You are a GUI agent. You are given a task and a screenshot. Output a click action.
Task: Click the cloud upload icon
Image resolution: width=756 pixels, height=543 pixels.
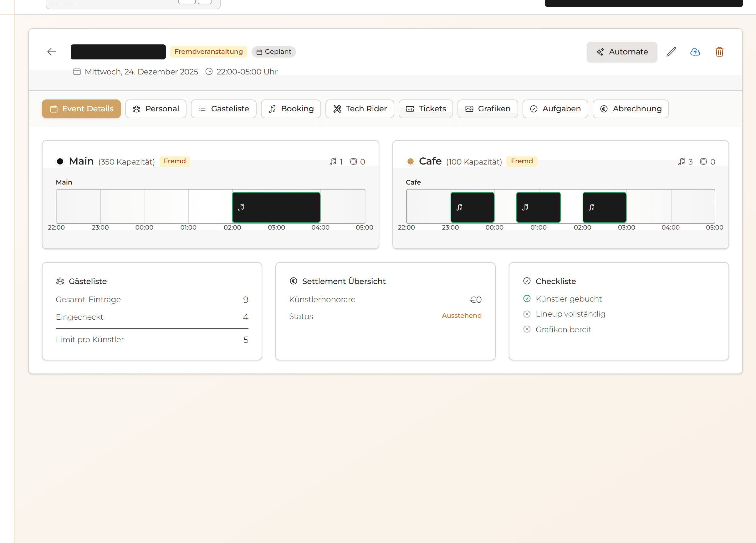[695, 52]
